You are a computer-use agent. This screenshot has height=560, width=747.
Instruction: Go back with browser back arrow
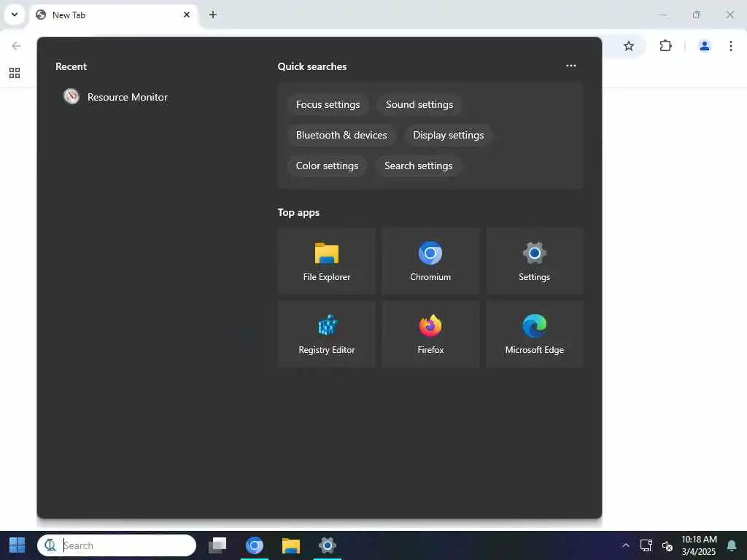pyautogui.click(x=16, y=46)
